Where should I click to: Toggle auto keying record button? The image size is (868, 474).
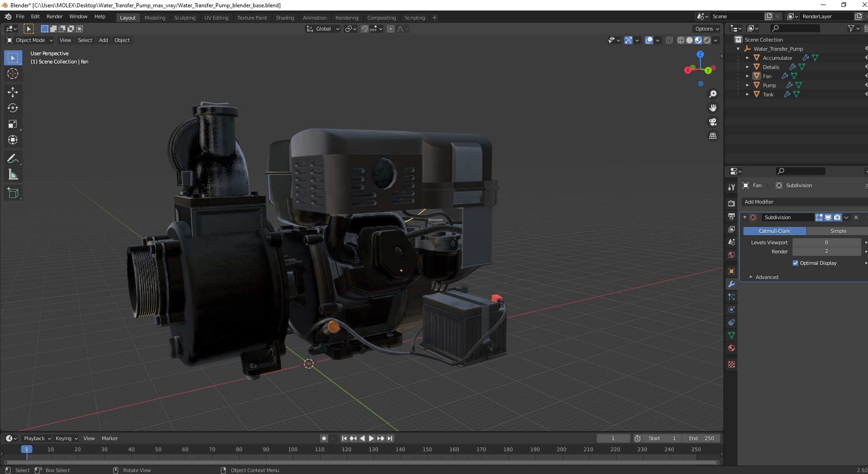coord(324,438)
